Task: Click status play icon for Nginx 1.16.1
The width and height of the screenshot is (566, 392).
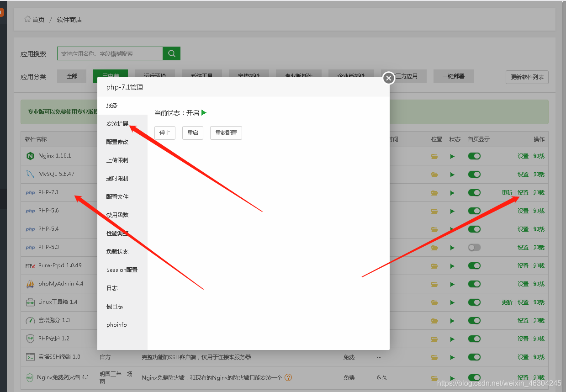Action: [452, 156]
